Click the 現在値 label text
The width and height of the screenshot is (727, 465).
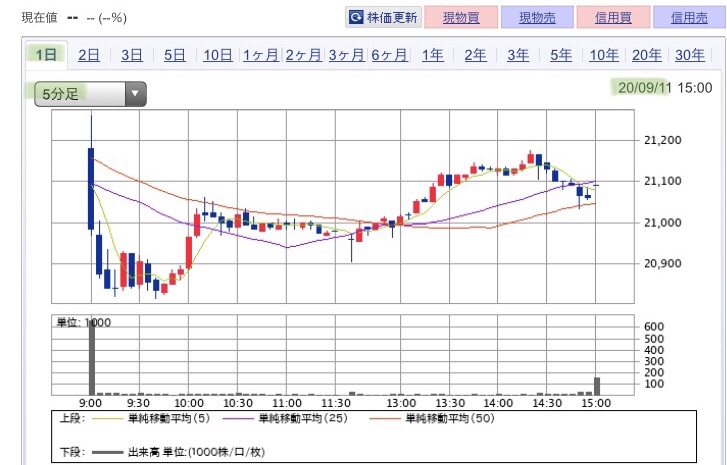39,18
